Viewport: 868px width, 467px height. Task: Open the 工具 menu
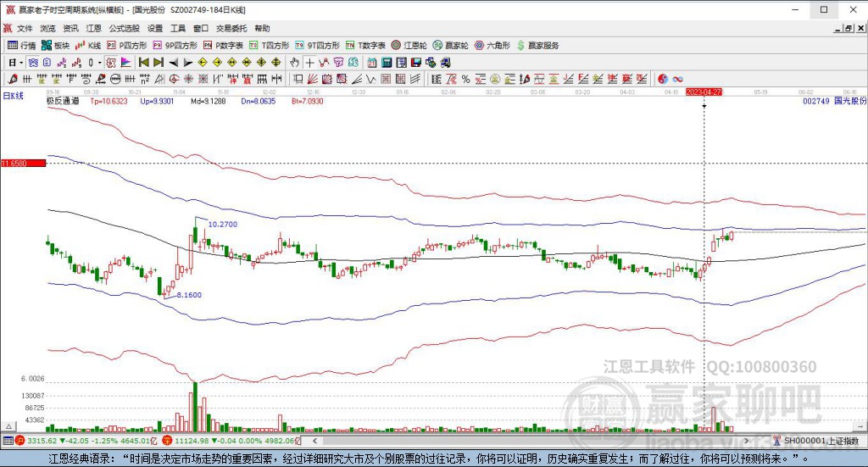coord(178,28)
